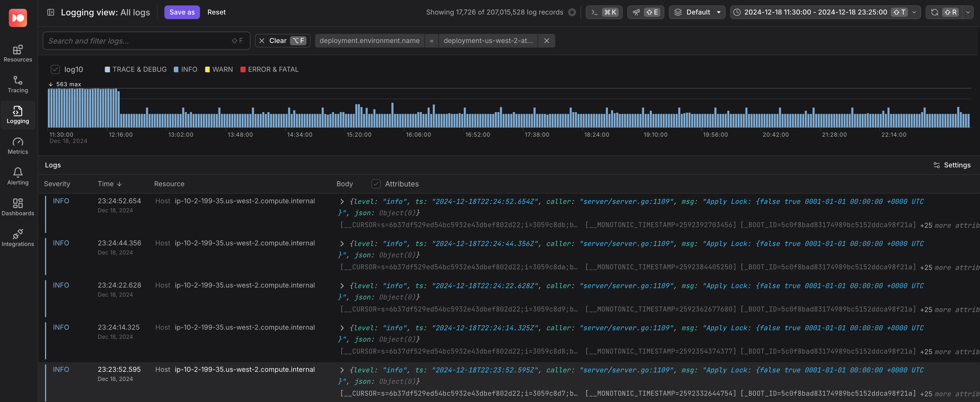Expand the 23:24:22.628 log body
980x402 pixels.
click(x=342, y=286)
